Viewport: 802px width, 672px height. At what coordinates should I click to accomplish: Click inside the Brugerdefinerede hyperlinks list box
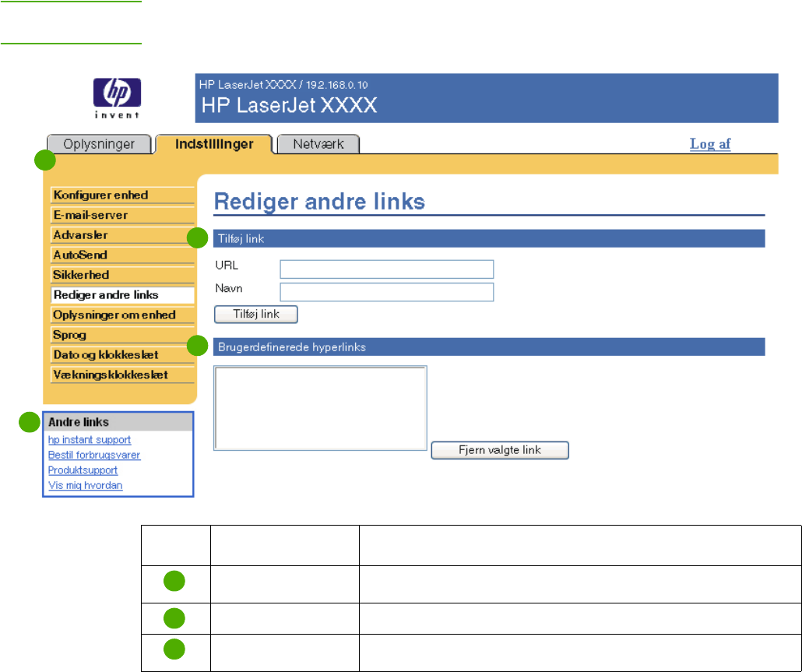[320, 408]
